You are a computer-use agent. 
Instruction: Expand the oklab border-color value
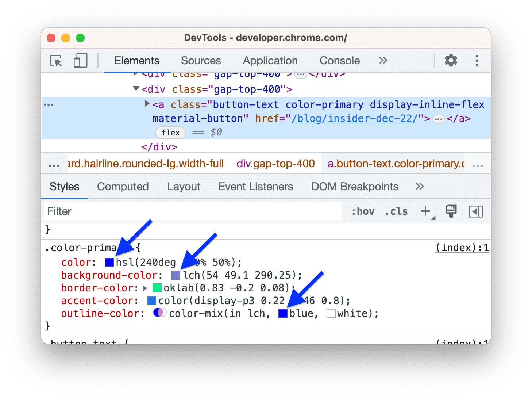coord(144,288)
